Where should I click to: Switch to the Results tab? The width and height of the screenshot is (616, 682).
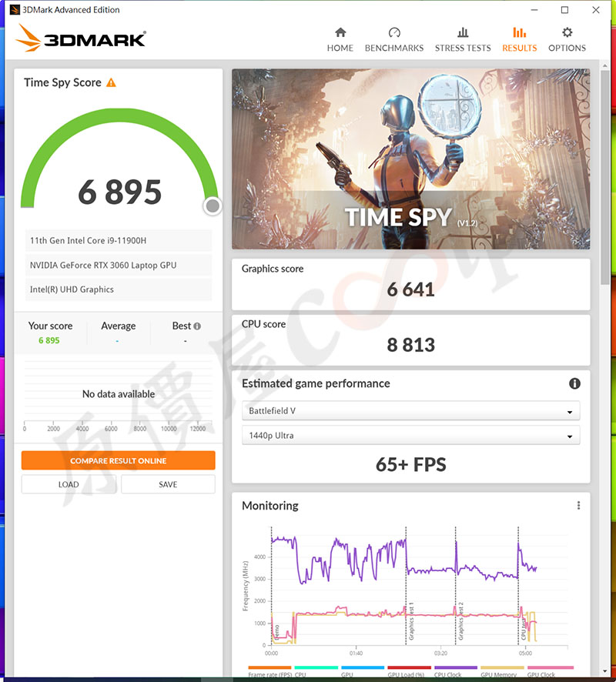tap(519, 39)
